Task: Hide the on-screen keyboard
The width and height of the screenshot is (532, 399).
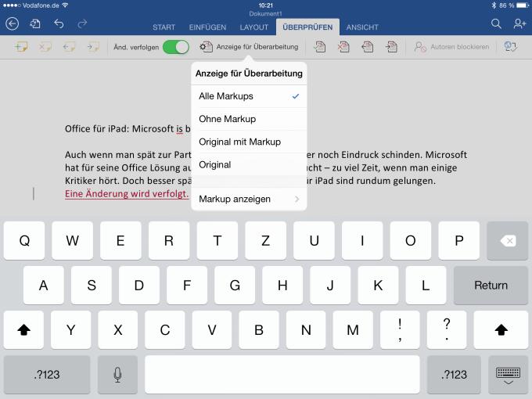Action: (508, 375)
